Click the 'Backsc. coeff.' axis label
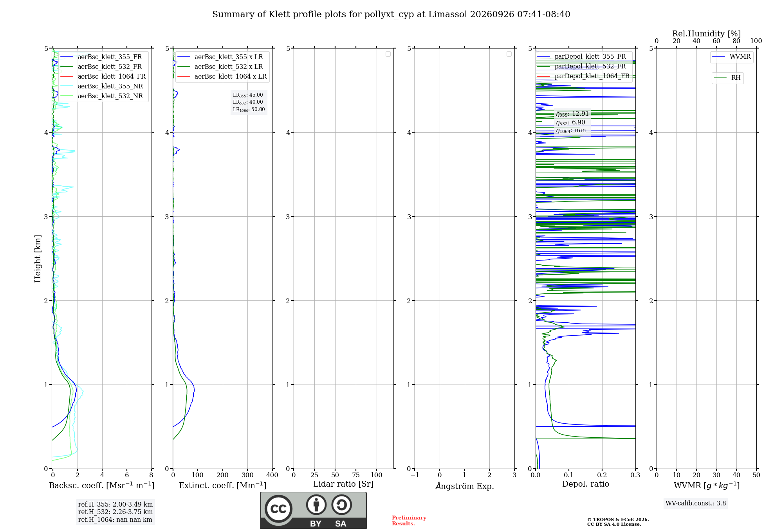This screenshot has width=783, height=532. pyautogui.click(x=102, y=485)
